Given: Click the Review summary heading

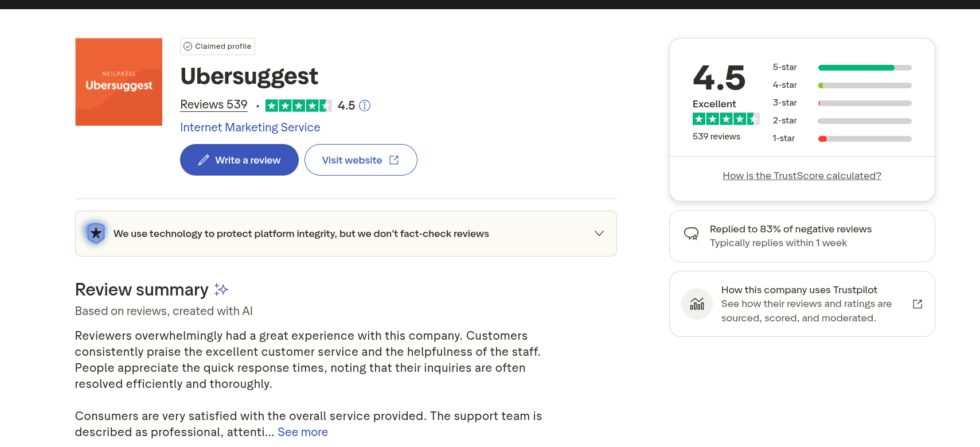Looking at the screenshot, I should [142, 290].
